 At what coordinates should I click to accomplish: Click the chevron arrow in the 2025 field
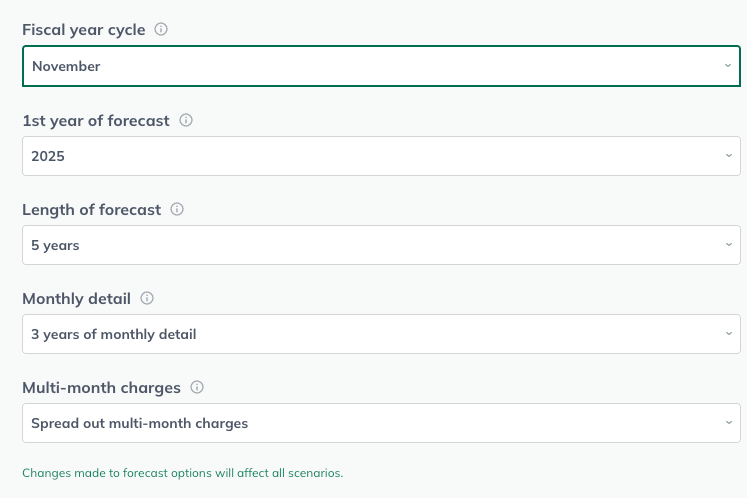pyautogui.click(x=728, y=156)
